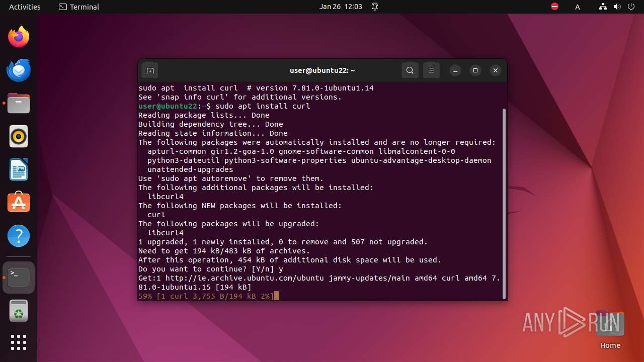644x362 pixels.
Task: Click 'The following NEW packages will be installed' line
Action: point(240,206)
